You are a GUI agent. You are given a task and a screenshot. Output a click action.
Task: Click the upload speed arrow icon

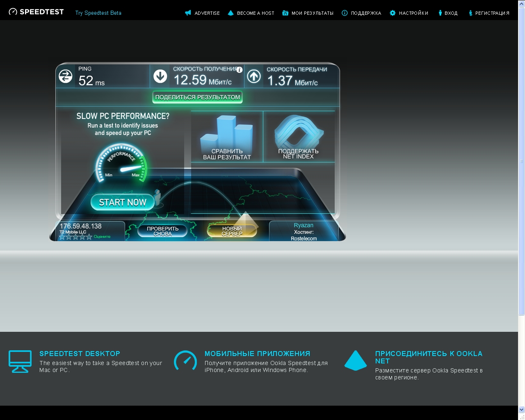[x=254, y=76]
